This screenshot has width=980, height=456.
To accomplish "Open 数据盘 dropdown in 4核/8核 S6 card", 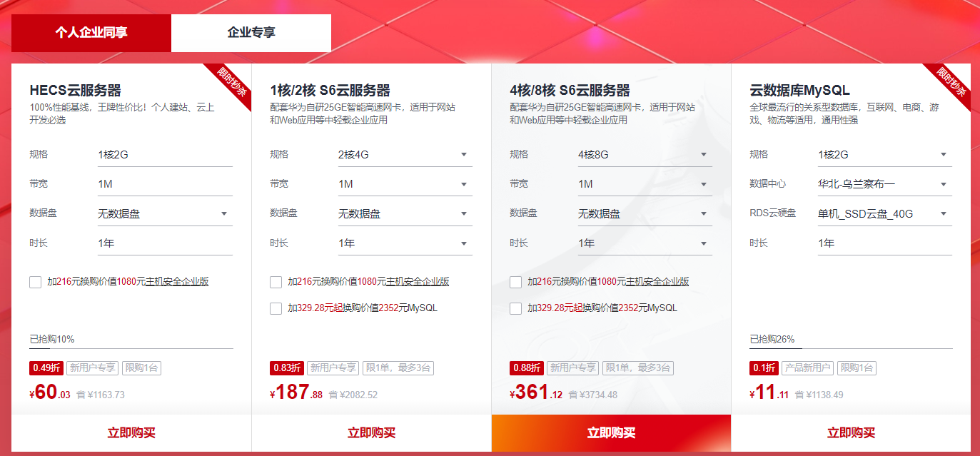I will (645, 213).
